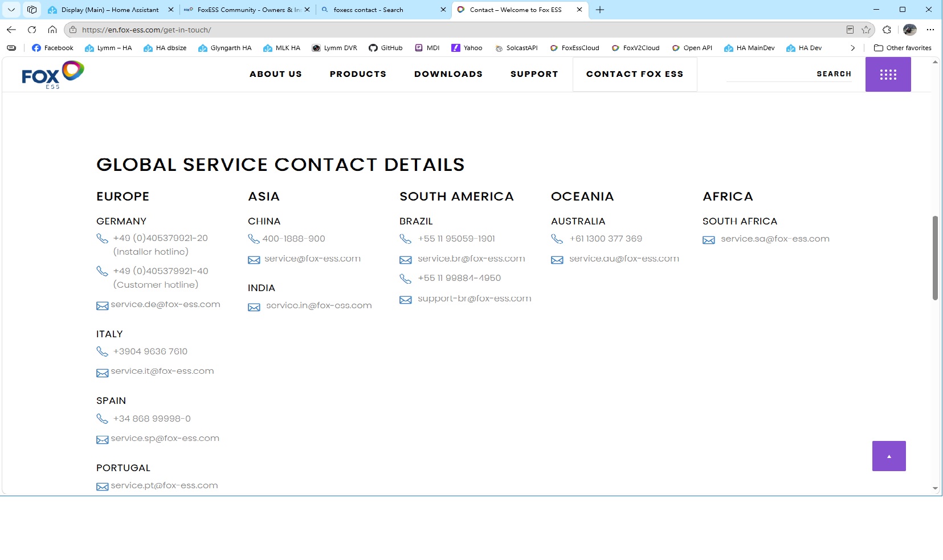This screenshot has width=943, height=560.
Task: Click the 400-1888-900 phone number
Action: pyautogui.click(x=293, y=239)
